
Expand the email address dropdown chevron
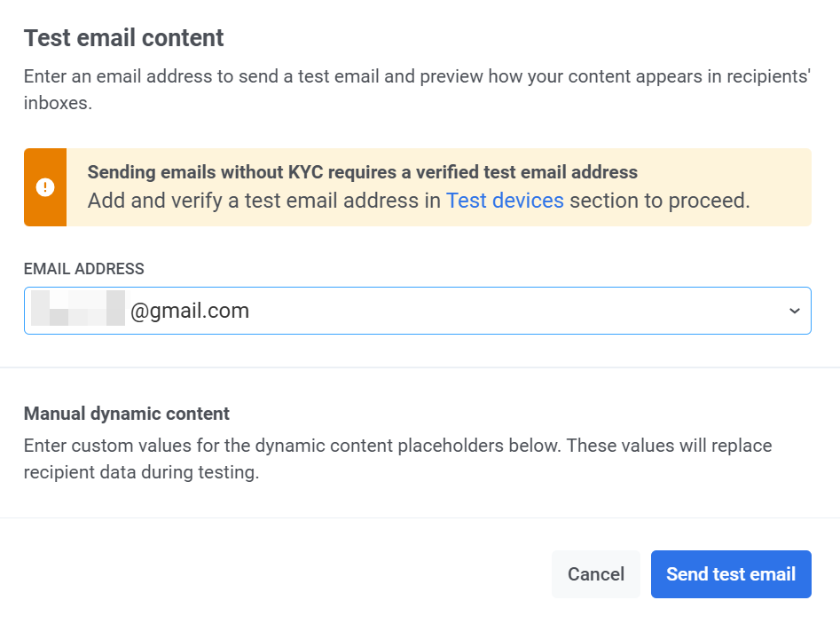(x=794, y=311)
